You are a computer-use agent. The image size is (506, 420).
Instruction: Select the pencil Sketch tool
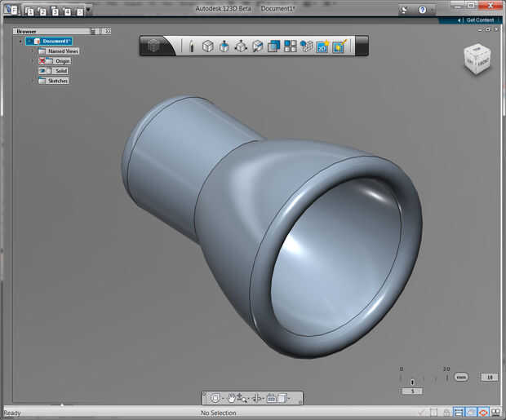pyautogui.click(x=191, y=46)
